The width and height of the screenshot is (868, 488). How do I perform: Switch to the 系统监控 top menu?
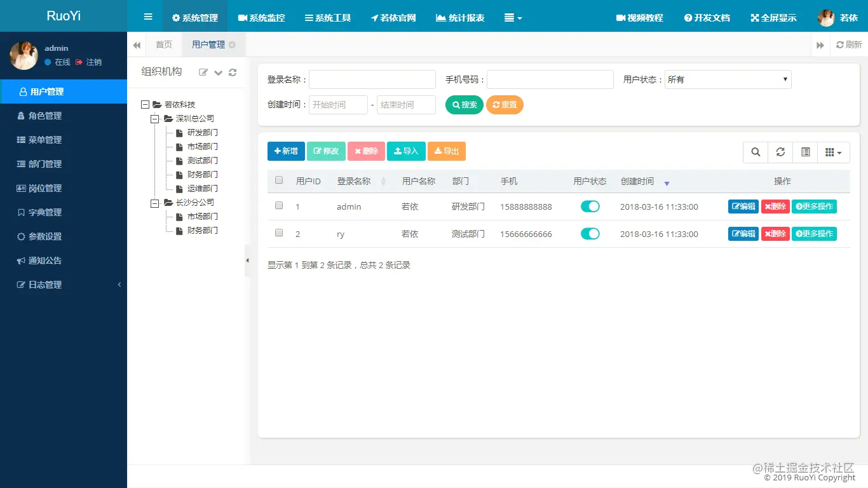coord(261,18)
